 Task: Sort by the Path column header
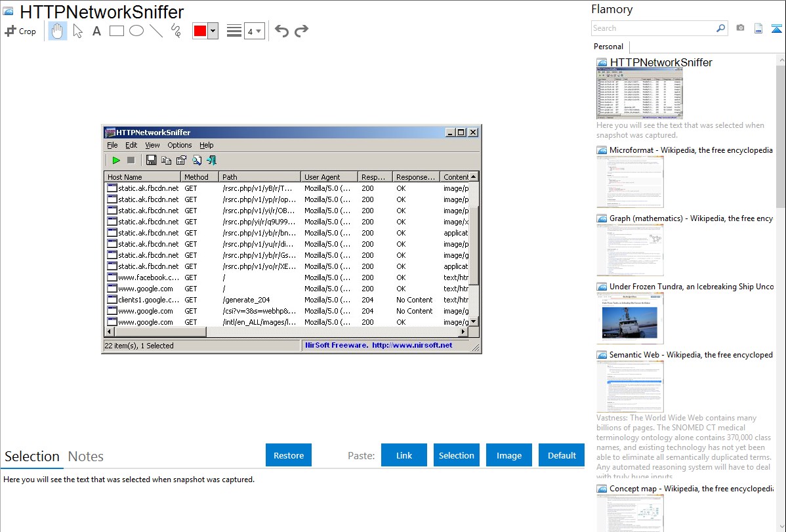click(260, 177)
